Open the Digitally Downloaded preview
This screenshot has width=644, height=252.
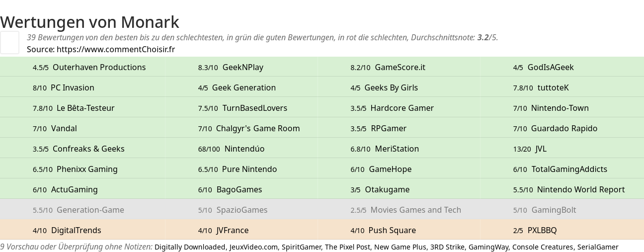[190, 247]
